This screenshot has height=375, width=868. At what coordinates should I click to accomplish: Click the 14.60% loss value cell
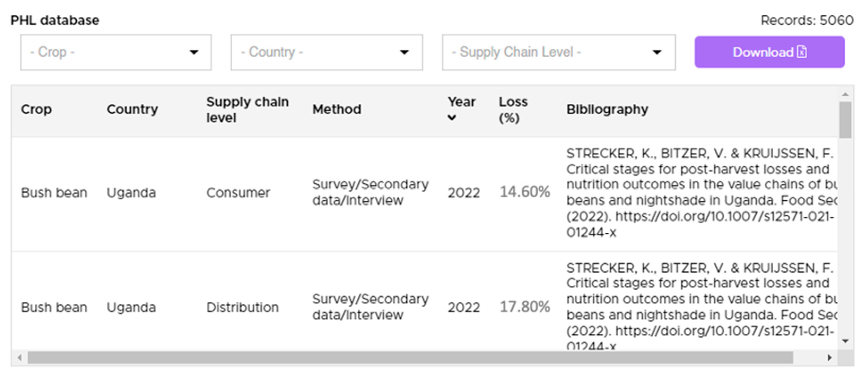524,192
